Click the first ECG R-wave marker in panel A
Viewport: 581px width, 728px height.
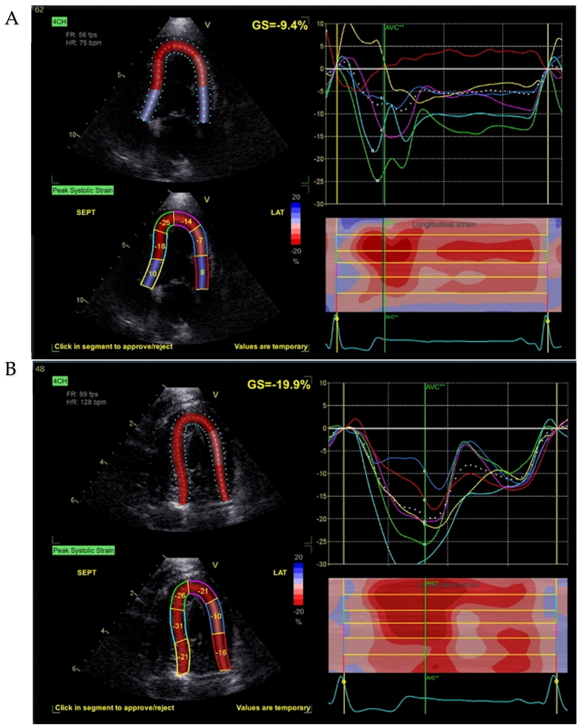(336, 318)
